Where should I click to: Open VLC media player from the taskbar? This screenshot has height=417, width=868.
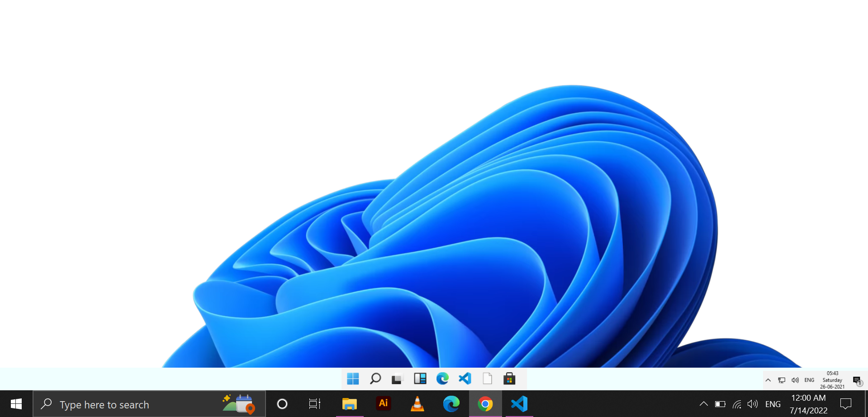click(x=417, y=404)
